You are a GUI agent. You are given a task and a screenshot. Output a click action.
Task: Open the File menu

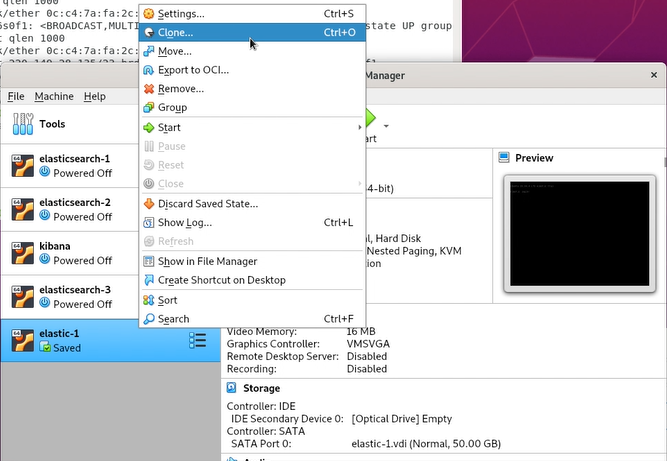pos(16,97)
